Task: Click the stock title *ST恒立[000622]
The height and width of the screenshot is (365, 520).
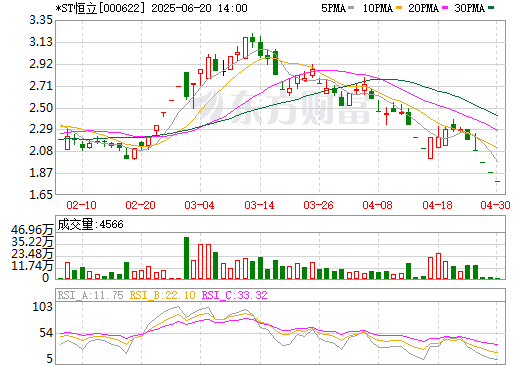Action: click(x=101, y=8)
